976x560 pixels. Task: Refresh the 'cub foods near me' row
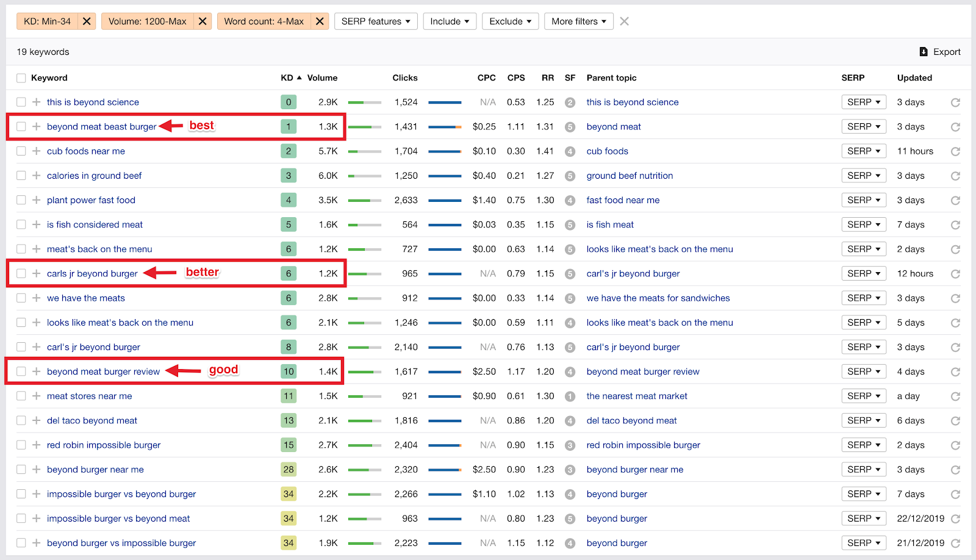[955, 151]
